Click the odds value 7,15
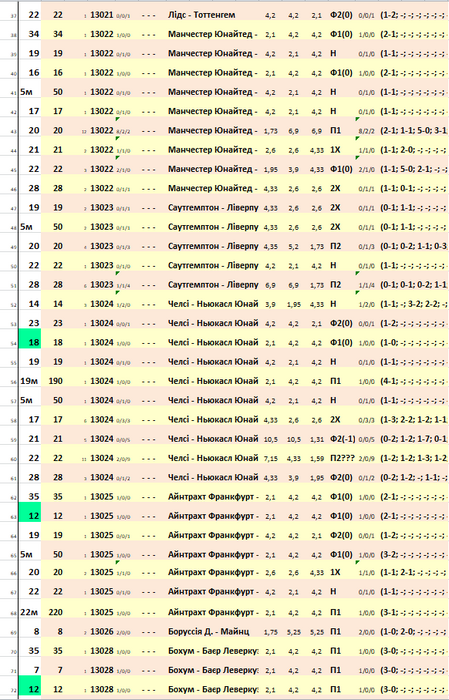The height and width of the screenshot is (700, 449). pyautogui.click(x=270, y=458)
